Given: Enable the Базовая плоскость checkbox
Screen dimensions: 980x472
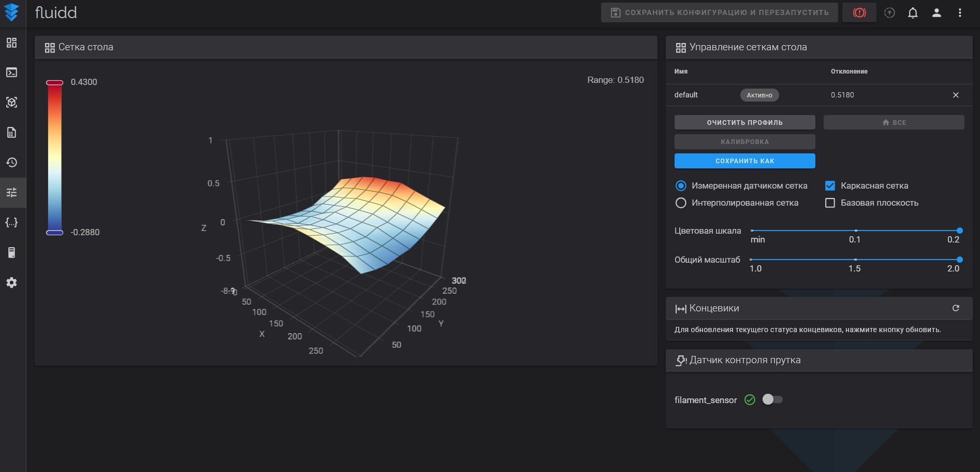Looking at the screenshot, I should [830, 203].
